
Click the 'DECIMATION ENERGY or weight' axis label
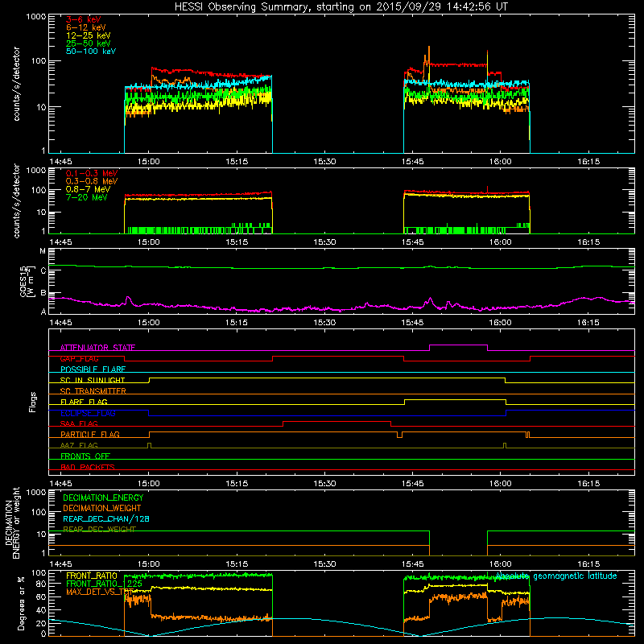(x=13, y=522)
